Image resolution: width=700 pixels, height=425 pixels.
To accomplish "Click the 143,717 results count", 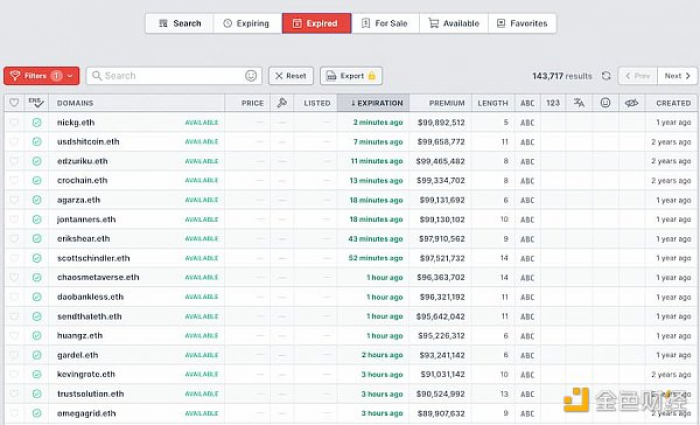I will click(x=562, y=76).
